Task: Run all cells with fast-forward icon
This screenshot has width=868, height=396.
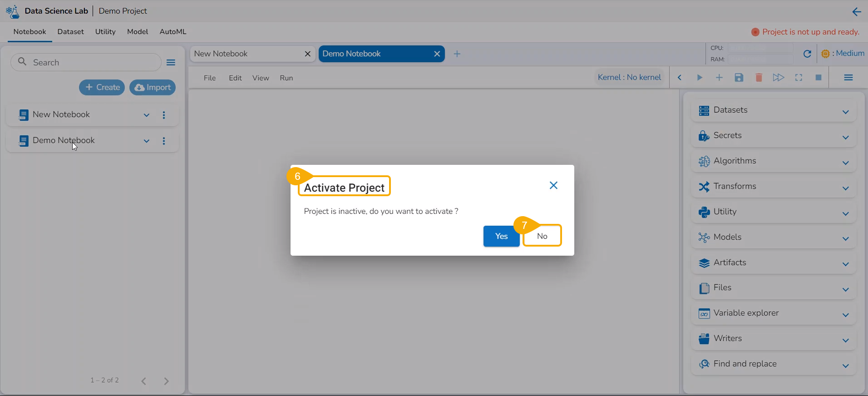Action: click(x=779, y=78)
